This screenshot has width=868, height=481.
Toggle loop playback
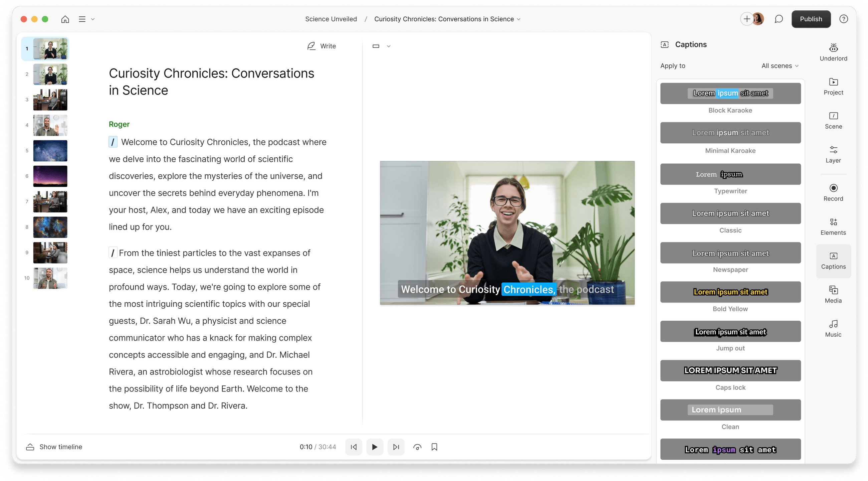(417, 447)
